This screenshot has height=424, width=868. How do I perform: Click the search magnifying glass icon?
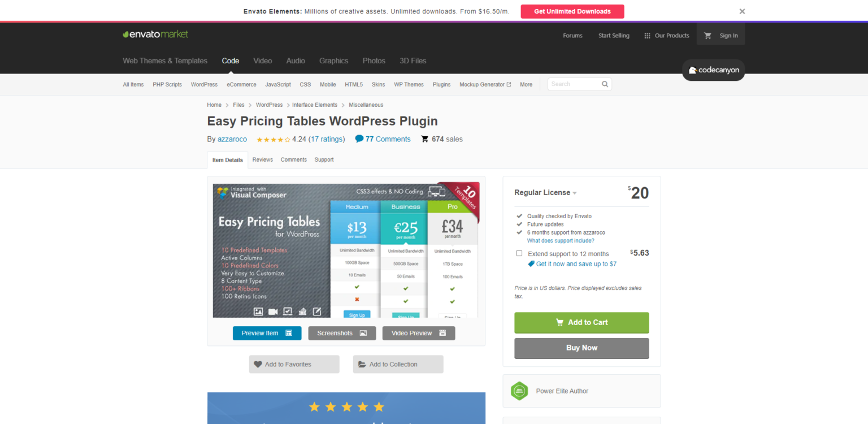coord(605,84)
